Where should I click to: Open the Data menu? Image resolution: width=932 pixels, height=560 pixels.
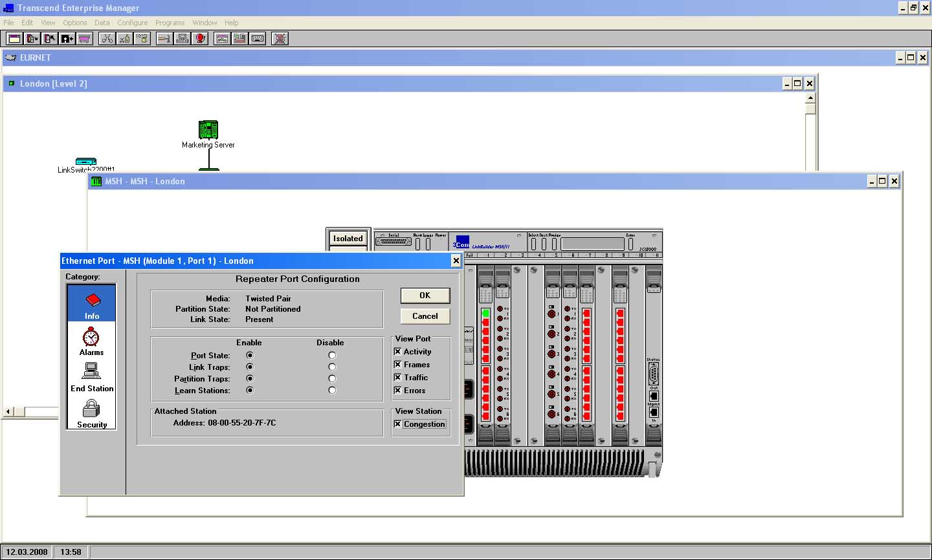pos(102,23)
